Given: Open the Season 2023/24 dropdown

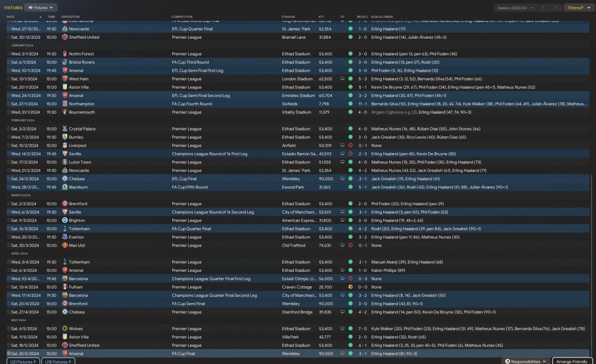Looking at the screenshot, I should (515, 8).
